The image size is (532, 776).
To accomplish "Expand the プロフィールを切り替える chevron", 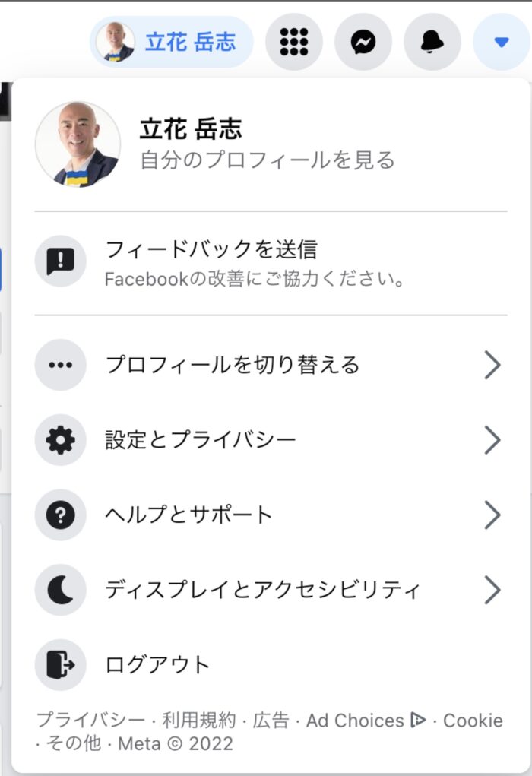I will click(492, 366).
